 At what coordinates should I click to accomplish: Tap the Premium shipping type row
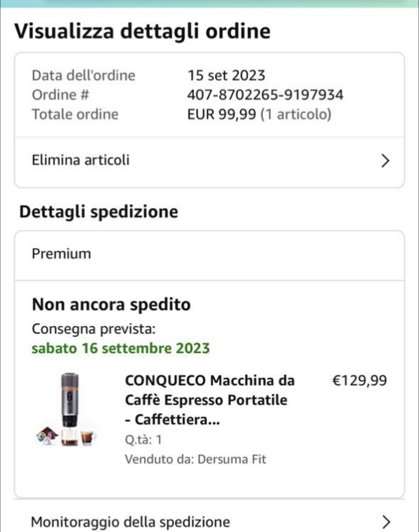[x=62, y=254]
